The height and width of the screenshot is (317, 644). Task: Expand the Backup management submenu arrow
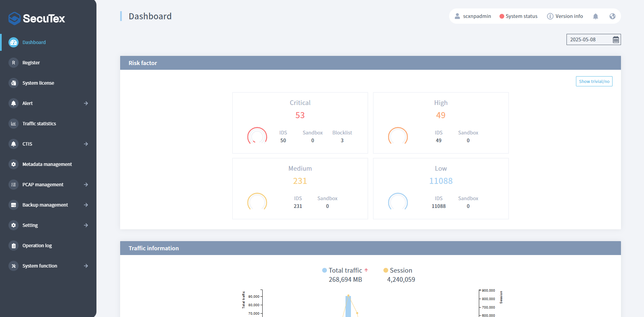[86, 205]
